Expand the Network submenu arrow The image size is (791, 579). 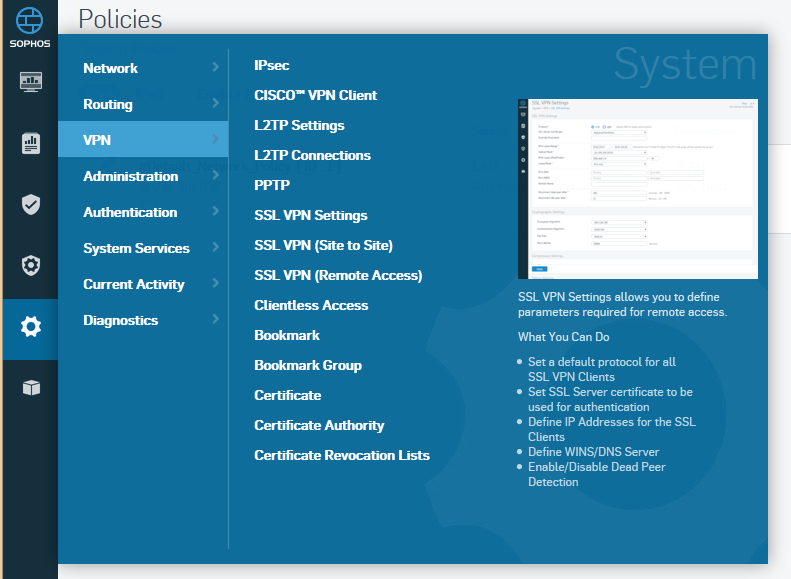216,67
